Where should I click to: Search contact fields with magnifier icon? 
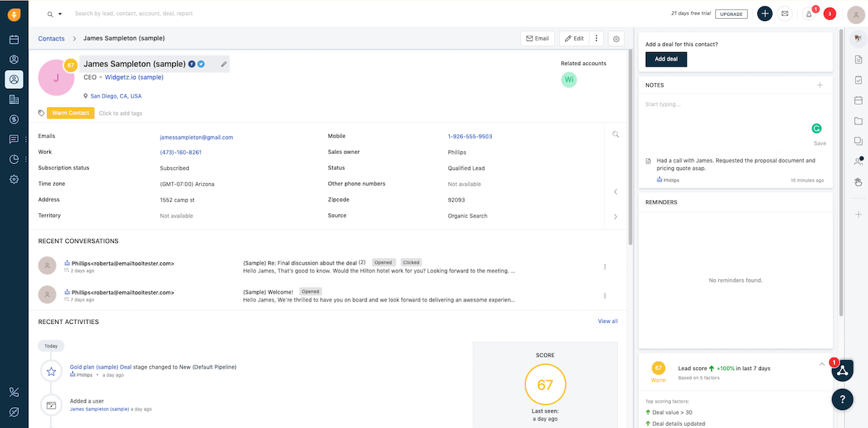(x=616, y=134)
